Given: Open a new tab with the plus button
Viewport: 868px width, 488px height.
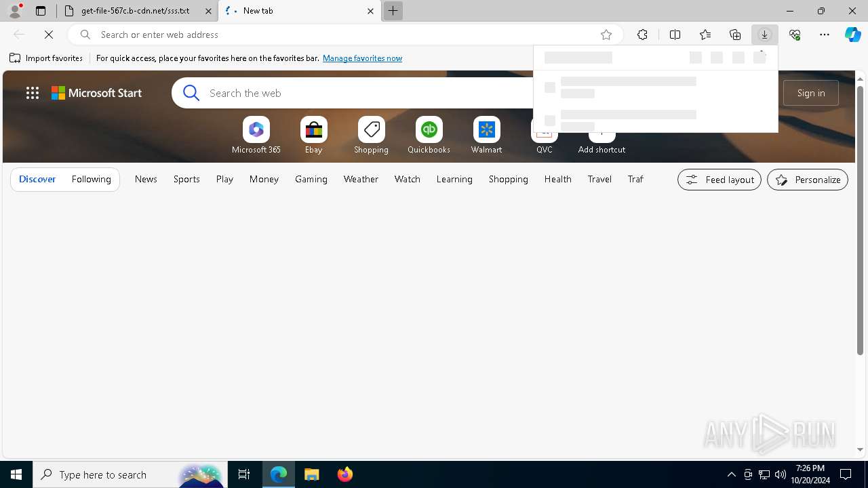Looking at the screenshot, I should (x=393, y=11).
